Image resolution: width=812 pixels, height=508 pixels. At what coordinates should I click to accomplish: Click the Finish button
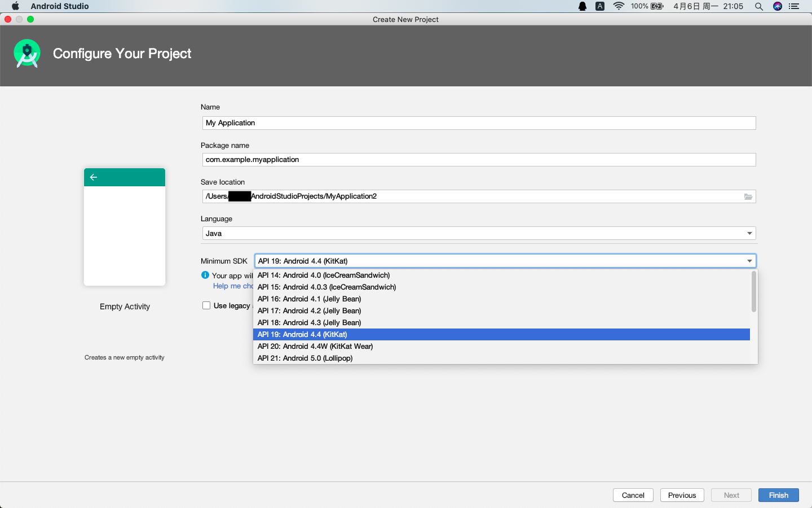778,495
